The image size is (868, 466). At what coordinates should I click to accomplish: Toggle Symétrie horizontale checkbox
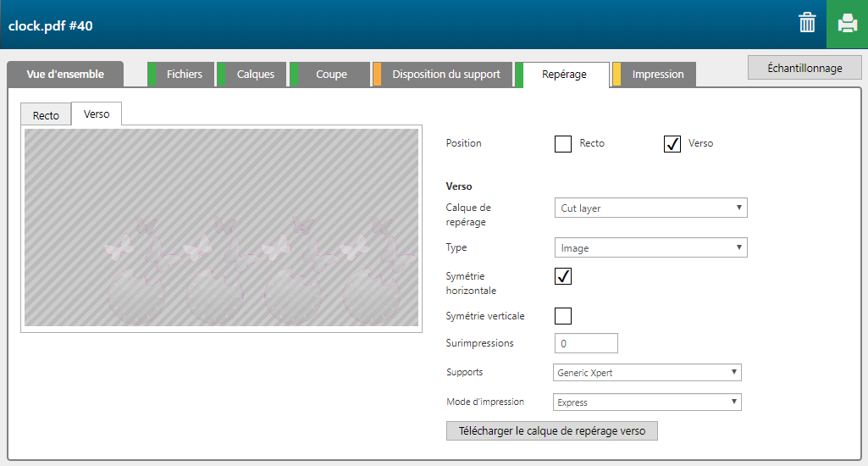pos(563,276)
